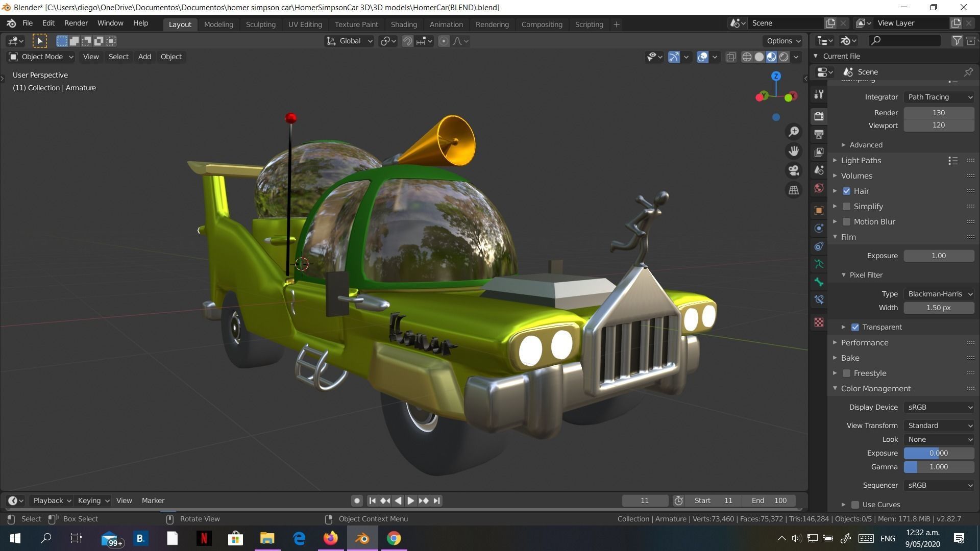Click the Z axis gizmo circle
Image resolution: width=980 pixels, height=551 pixels.
click(776, 76)
